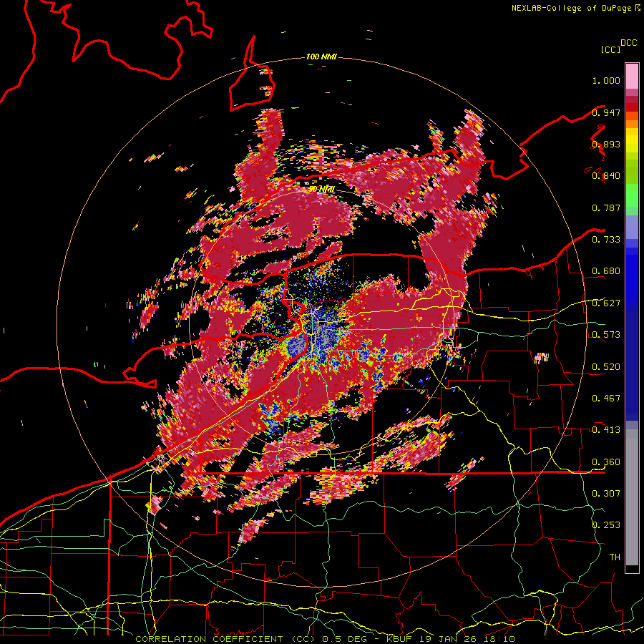Click the 0.5 DEG elevation text

[345, 639]
